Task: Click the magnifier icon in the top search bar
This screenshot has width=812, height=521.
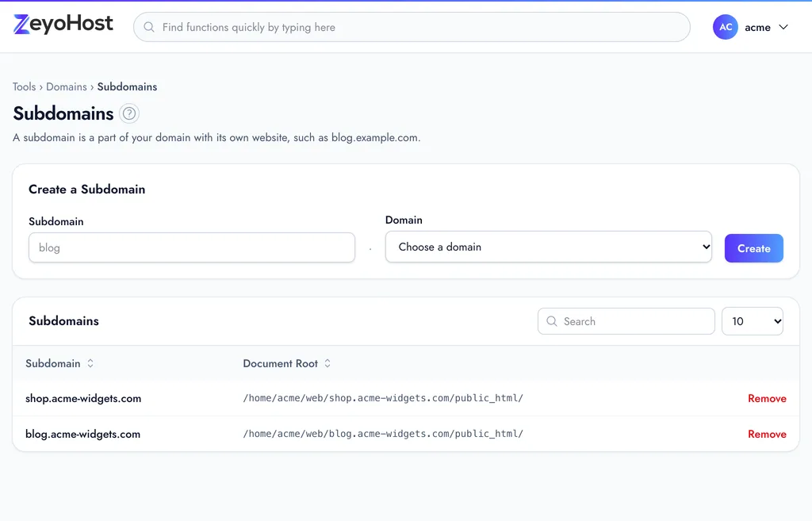Action: pos(149,27)
